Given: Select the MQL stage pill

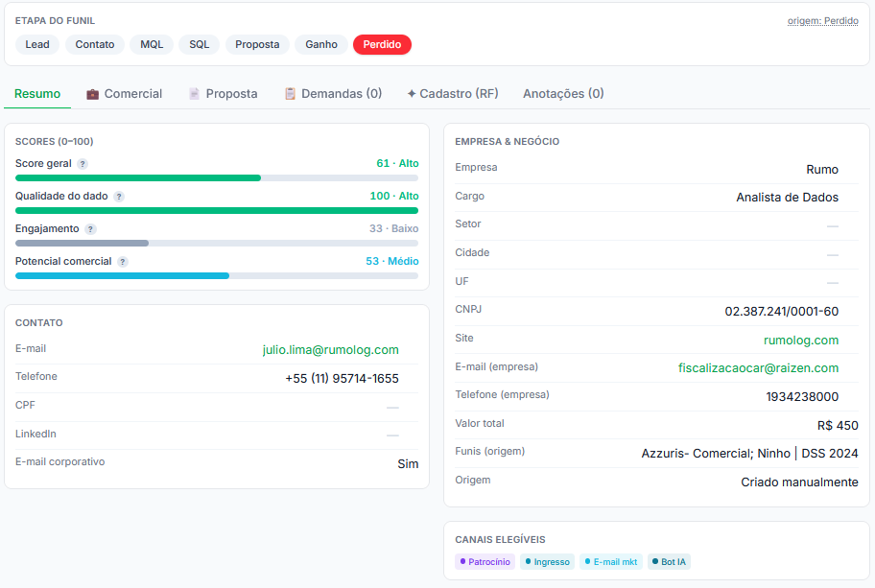Looking at the screenshot, I should (152, 45).
